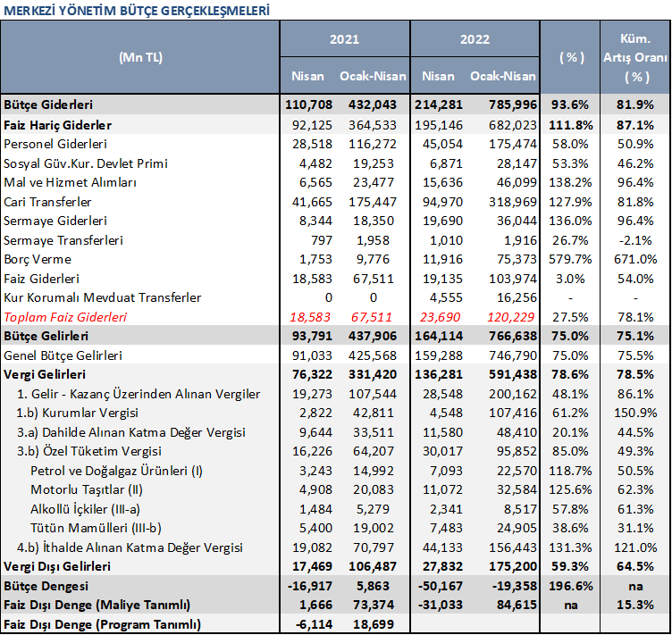
Task: Click the Bütçe Gelirleri value '437,906'
Action: 373,336
